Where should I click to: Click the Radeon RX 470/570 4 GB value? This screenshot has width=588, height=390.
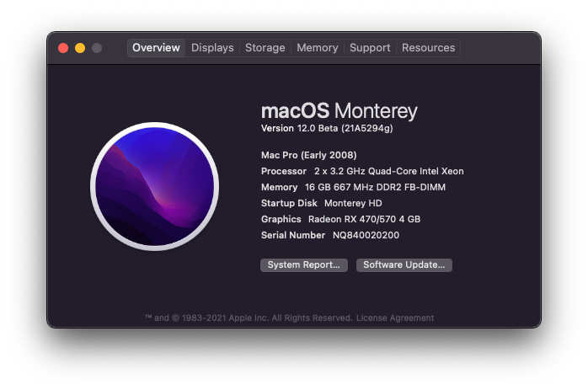coord(364,219)
